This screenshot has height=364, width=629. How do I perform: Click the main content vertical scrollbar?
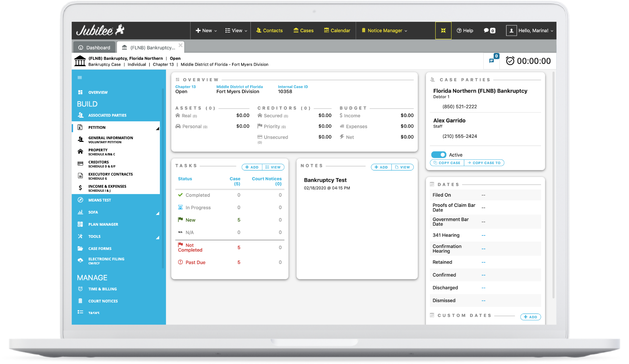[553, 184]
